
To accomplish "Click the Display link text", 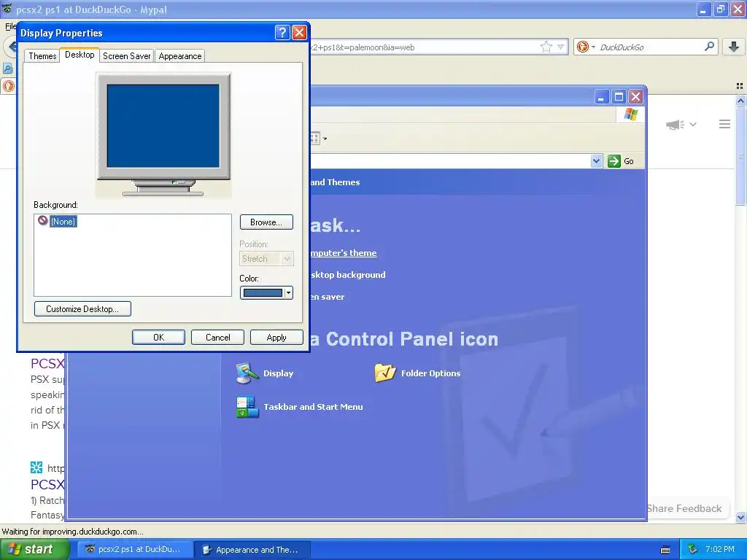I will pos(278,373).
